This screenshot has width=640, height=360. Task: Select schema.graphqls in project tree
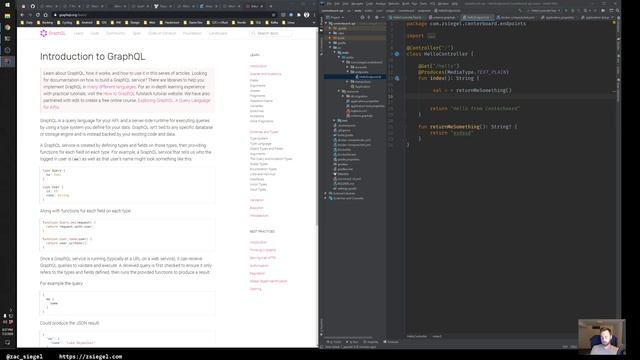click(360, 116)
